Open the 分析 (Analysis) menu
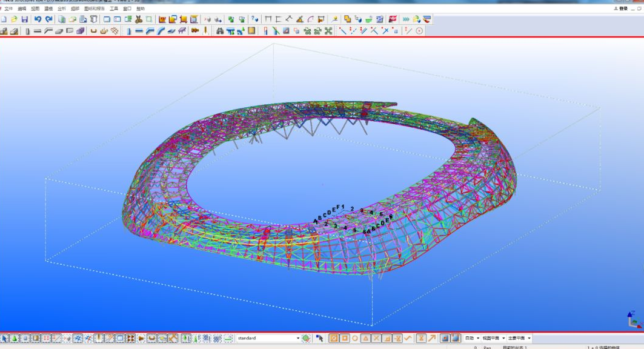The image size is (644, 349). pyautogui.click(x=62, y=8)
